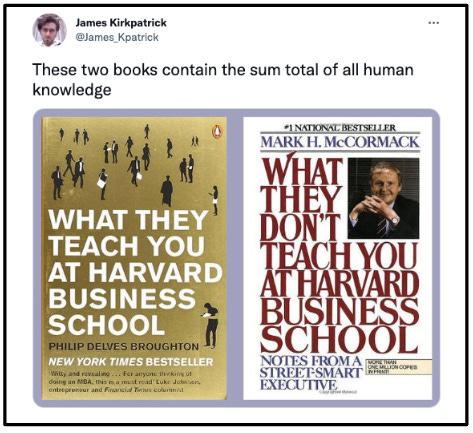Viewport: 473px width, 433px height.
Task: Click the red 'What They Don't' title
Action: pyautogui.click(x=302, y=197)
